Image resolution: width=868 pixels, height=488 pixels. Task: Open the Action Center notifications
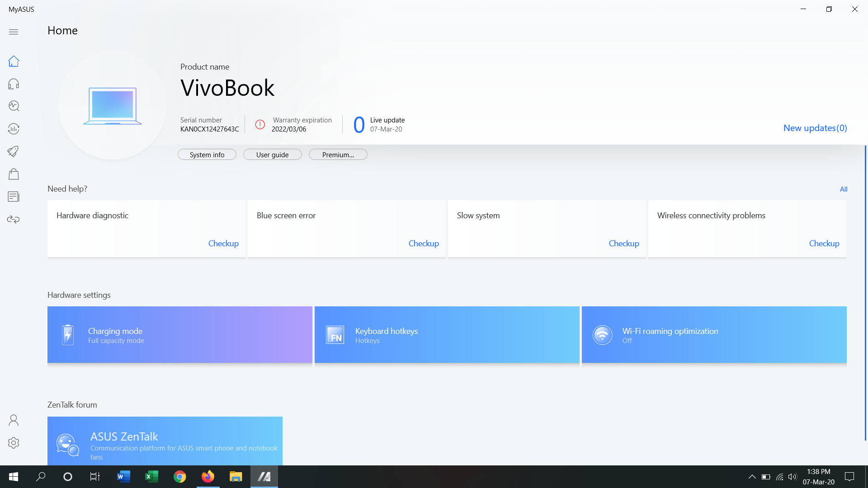849,477
